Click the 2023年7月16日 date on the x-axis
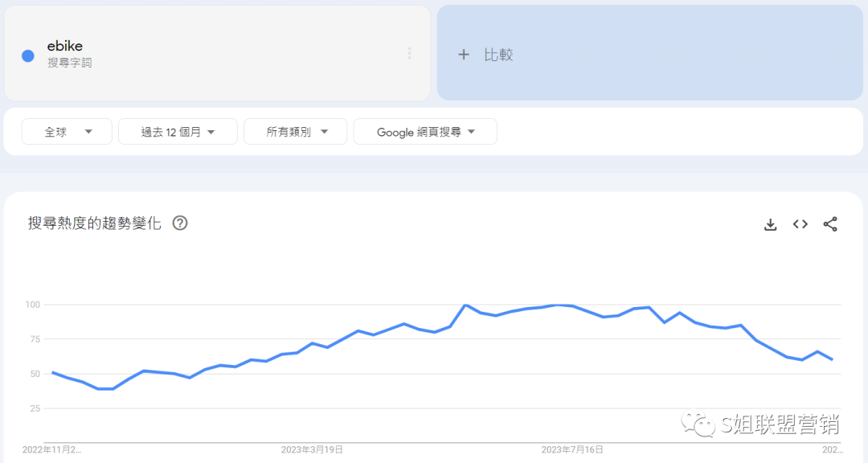The image size is (868, 463). pyautogui.click(x=572, y=449)
